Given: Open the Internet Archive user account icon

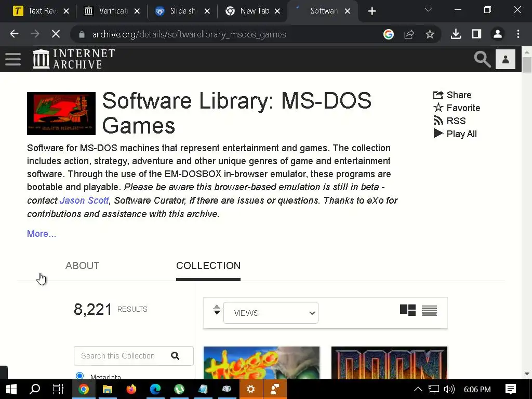Looking at the screenshot, I should point(505,59).
